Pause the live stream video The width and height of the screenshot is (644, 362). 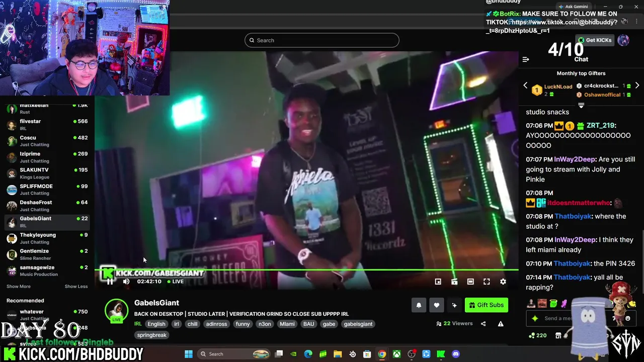point(110,282)
